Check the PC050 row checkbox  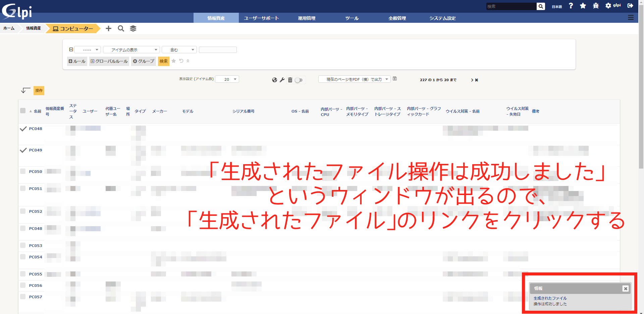click(x=23, y=171)
